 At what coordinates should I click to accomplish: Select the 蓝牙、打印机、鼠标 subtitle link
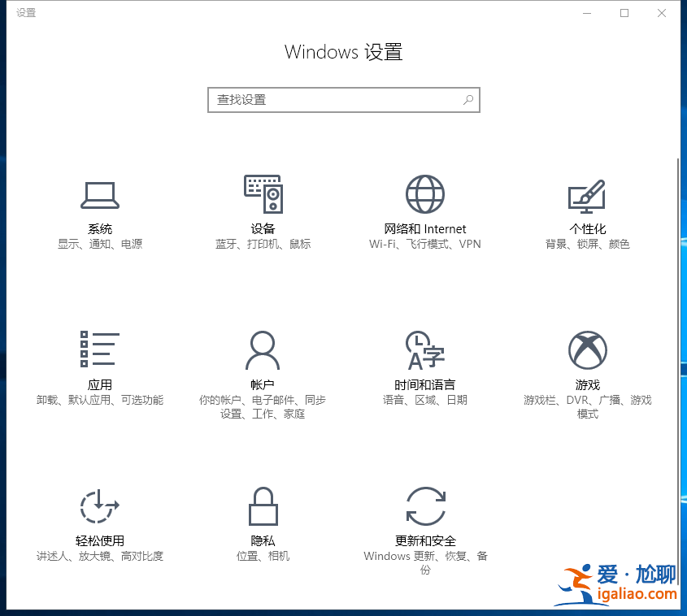click(262, 243)
